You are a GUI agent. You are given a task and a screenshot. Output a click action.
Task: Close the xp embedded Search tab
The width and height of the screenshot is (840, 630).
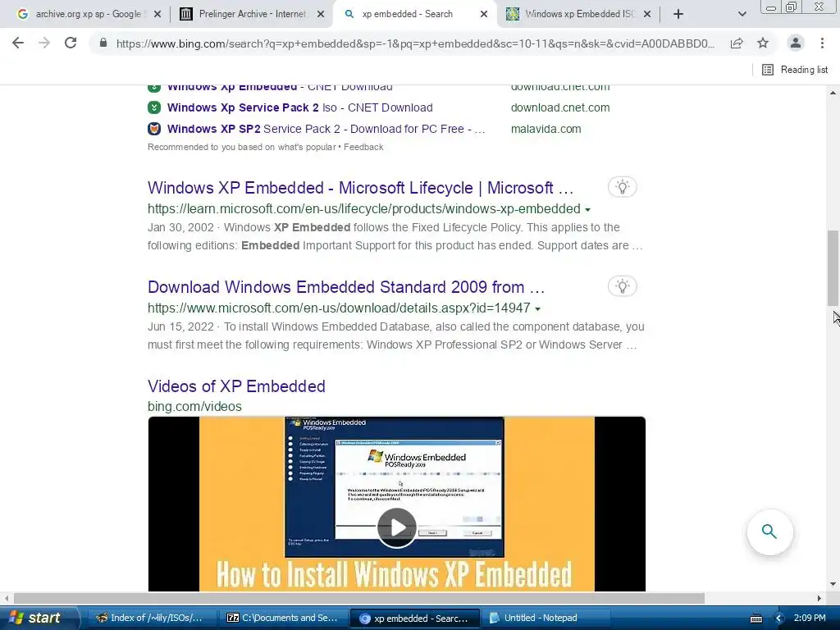pyautogui.click(x=484, y=14)
